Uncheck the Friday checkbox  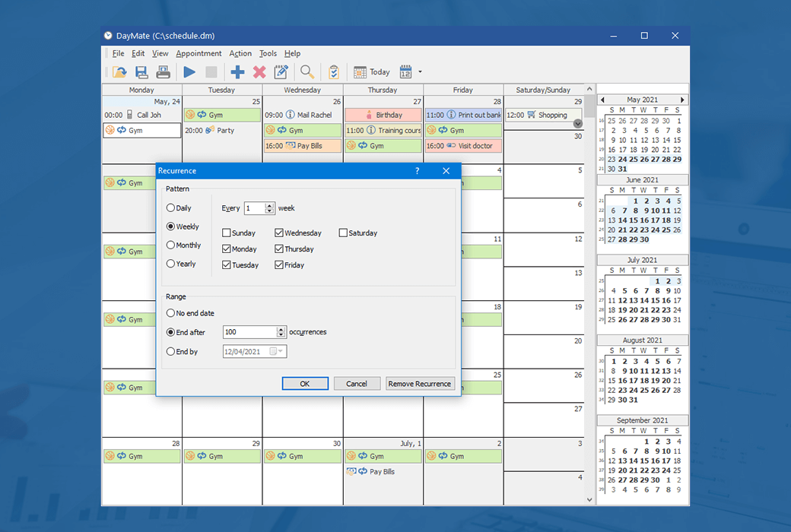(279, 264)
